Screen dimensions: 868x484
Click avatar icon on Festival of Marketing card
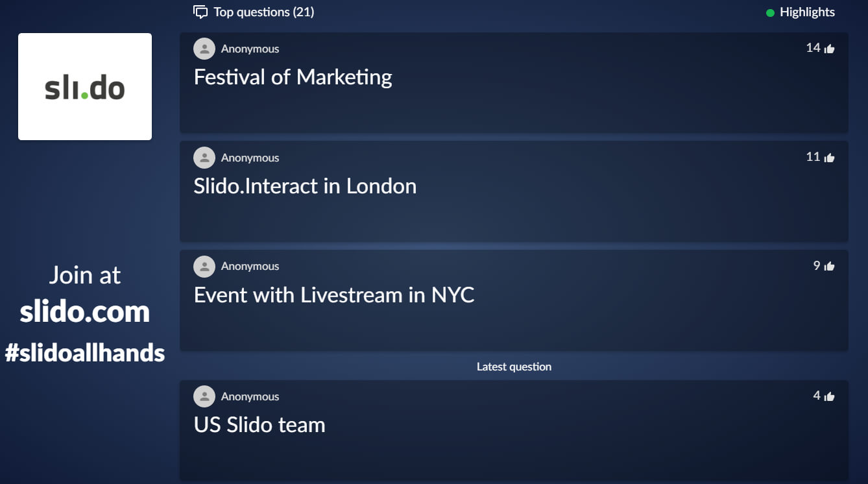pyautogui.click(x=204, y=49)
